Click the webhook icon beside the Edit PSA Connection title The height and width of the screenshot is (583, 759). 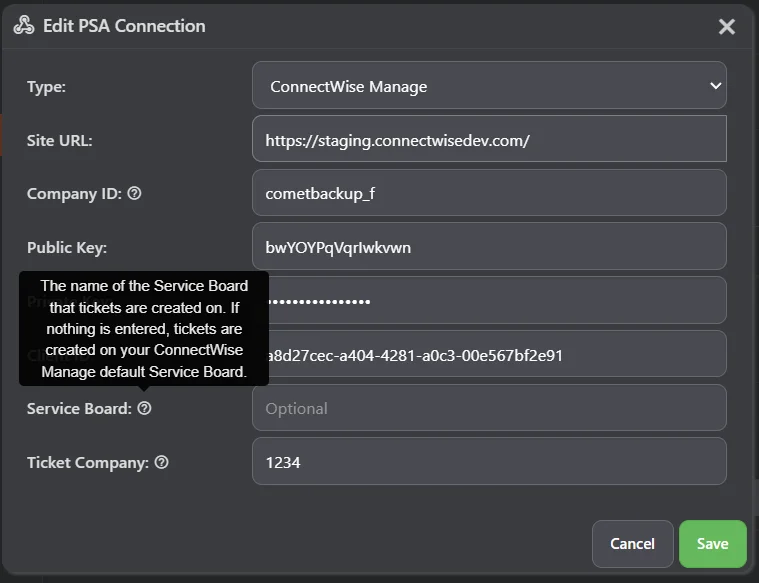(x=24, y=26)
